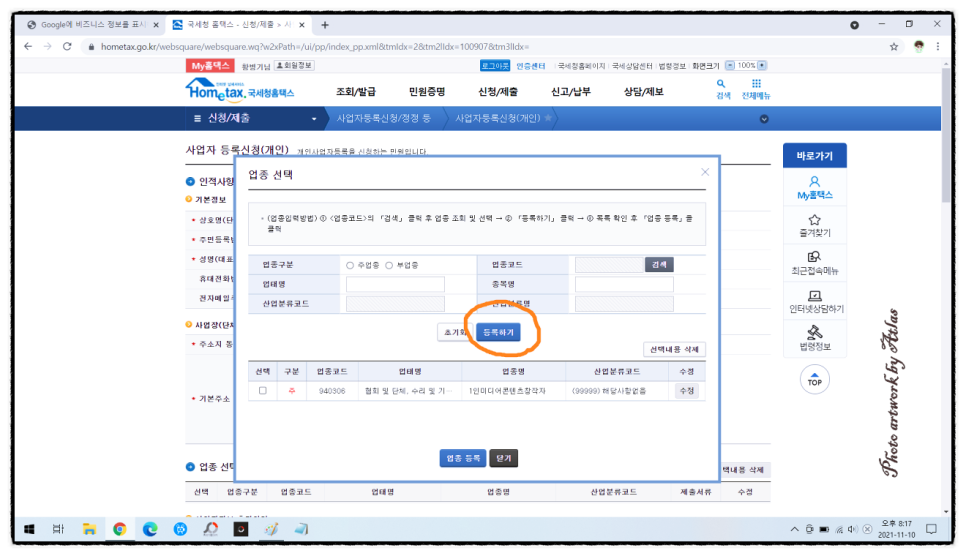Expand the chevron at right of breadcrumb bar
This screenshot has width=966, height=556.
tap(764, 119)
